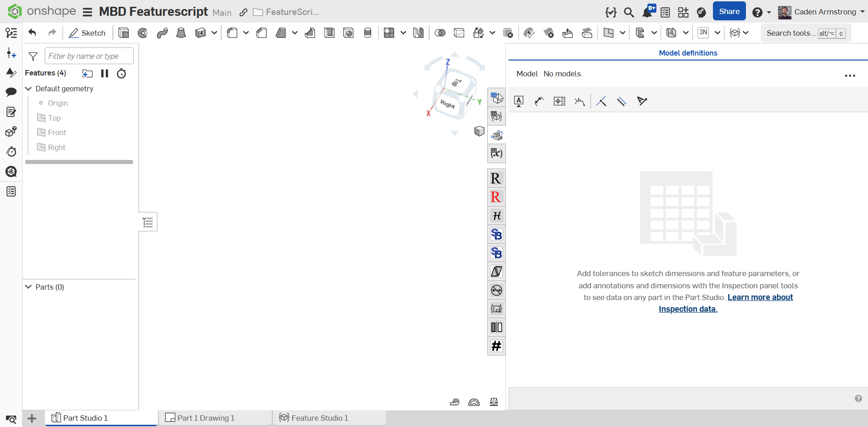
Task: Select the Mirror tool
Action: [x=419, y=33]
